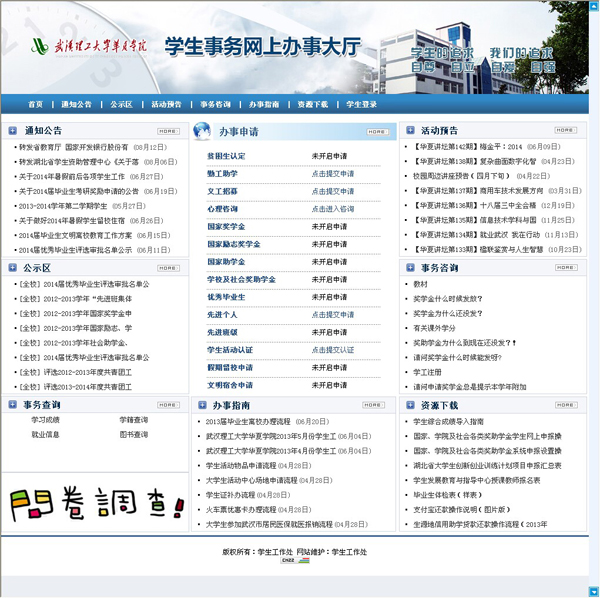Click the plus icon beside 资源下载 heading
Viewport: 600px width, 598px height.
410,405
